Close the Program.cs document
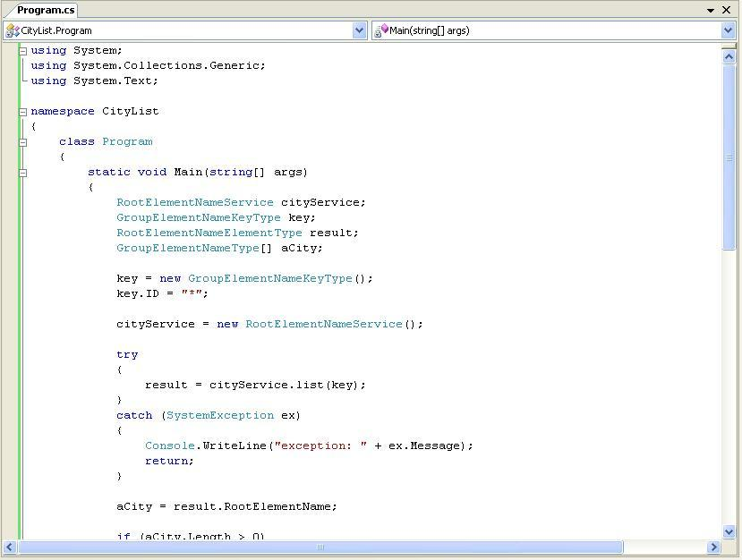The width and height of the screenshot is (742, 560). (x=727, y=10)
